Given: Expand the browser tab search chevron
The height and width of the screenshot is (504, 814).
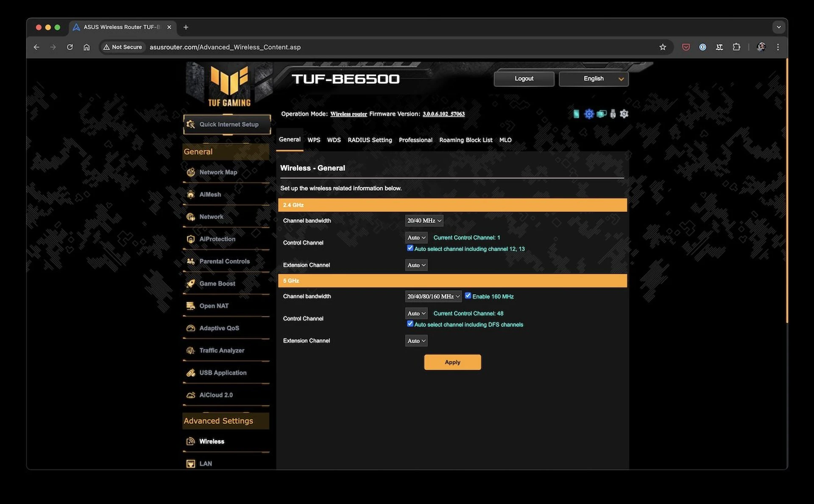Looking at the screenshot, I should [x=778, y=27].
